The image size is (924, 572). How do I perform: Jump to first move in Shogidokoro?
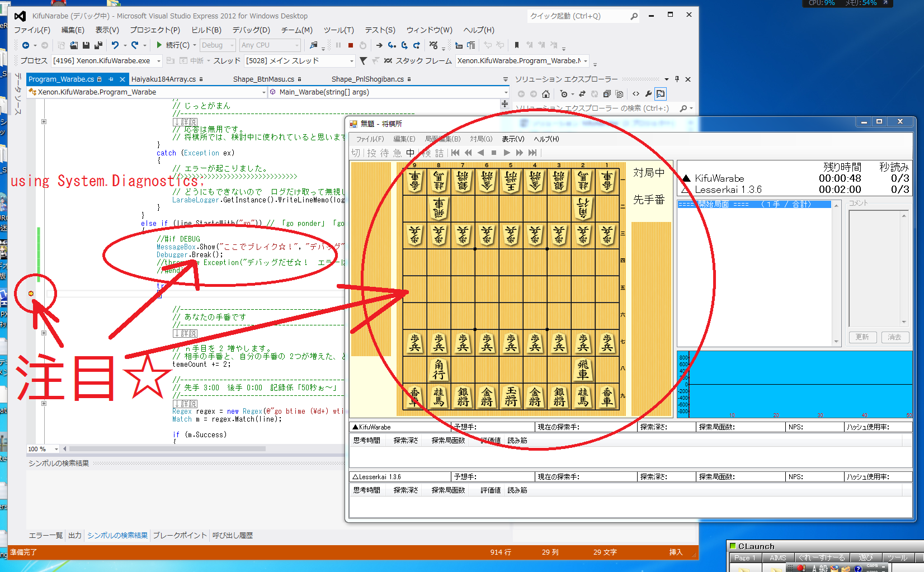click(x=455, y=153)
